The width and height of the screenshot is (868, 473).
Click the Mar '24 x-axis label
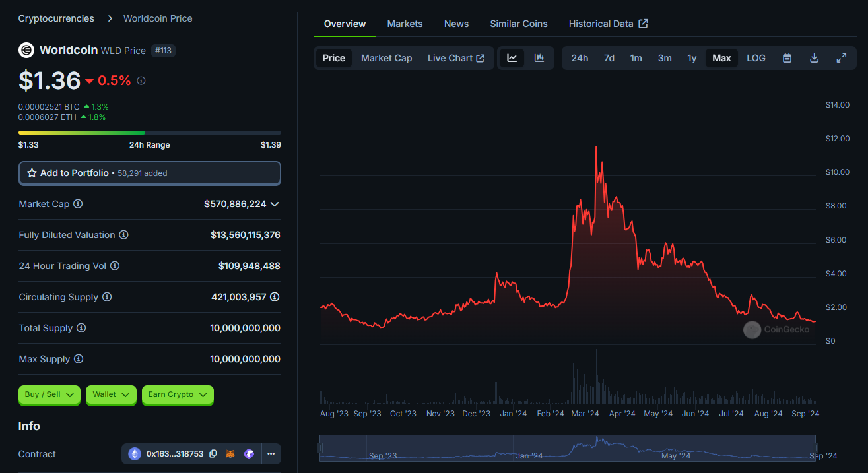point(585,414)
